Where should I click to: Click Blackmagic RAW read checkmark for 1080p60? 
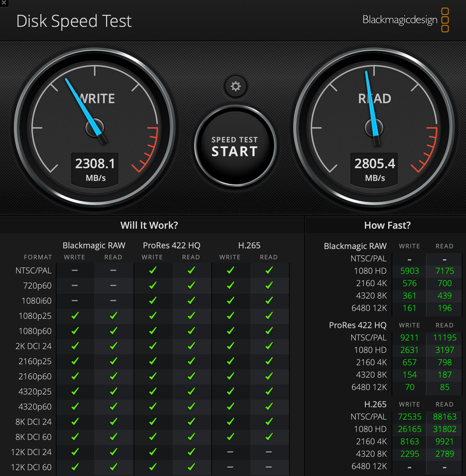pos(114,331)
